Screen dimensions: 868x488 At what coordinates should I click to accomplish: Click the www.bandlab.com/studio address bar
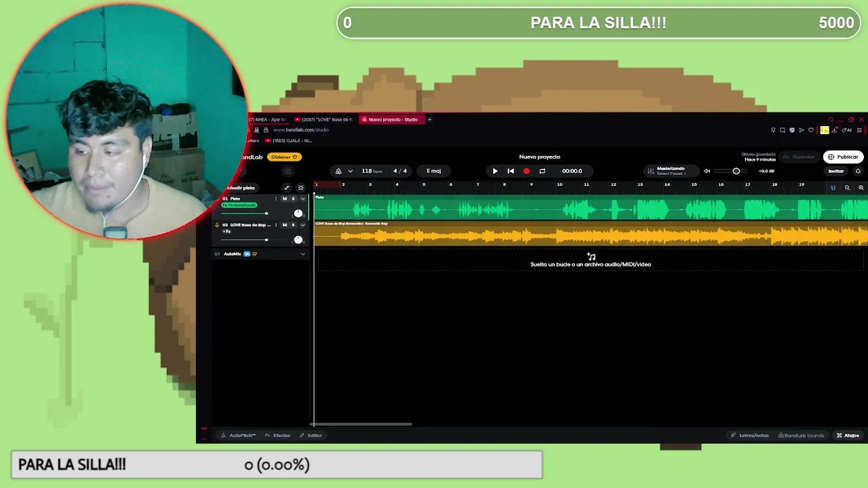pyautogui.click(x=301, y=129)
